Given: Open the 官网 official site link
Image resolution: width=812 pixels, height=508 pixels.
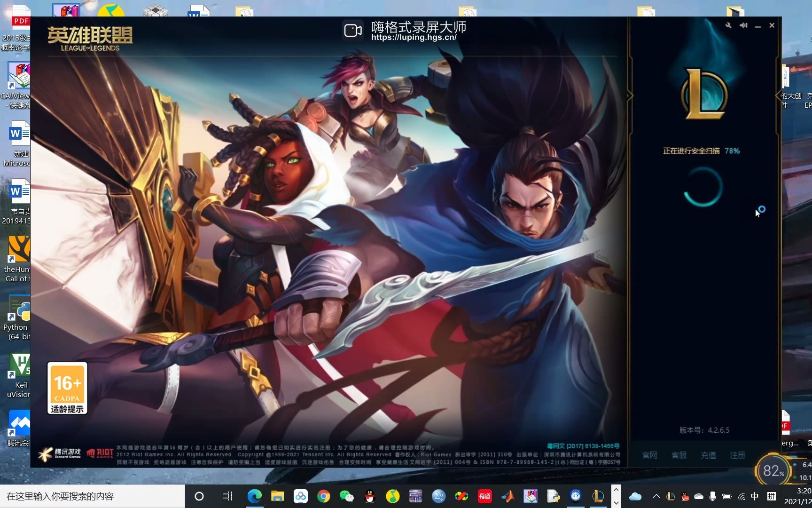Looking at the screenshot, I should click(x=650, y=455).
